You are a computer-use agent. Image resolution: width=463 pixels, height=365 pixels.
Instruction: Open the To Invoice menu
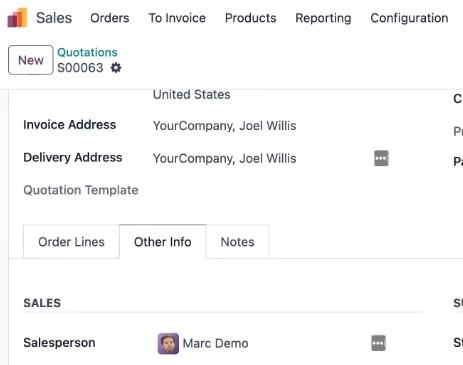(x=177, y=18)
